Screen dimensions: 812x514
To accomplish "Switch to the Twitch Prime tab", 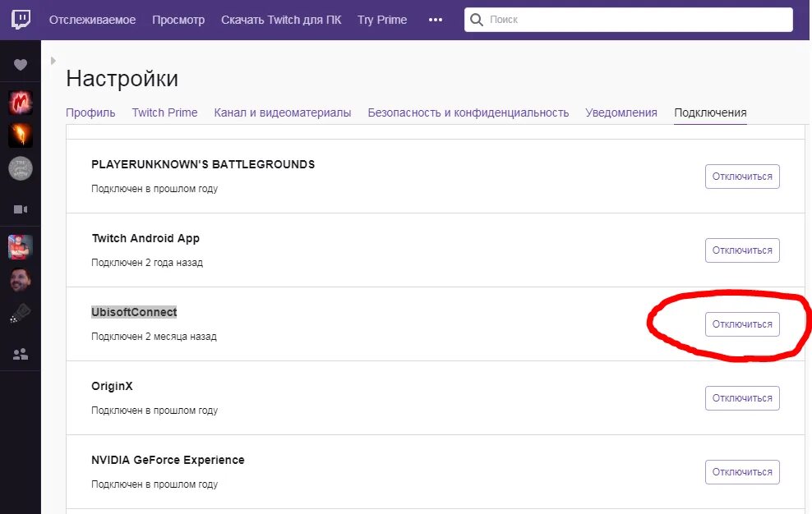I will [164, 112].
